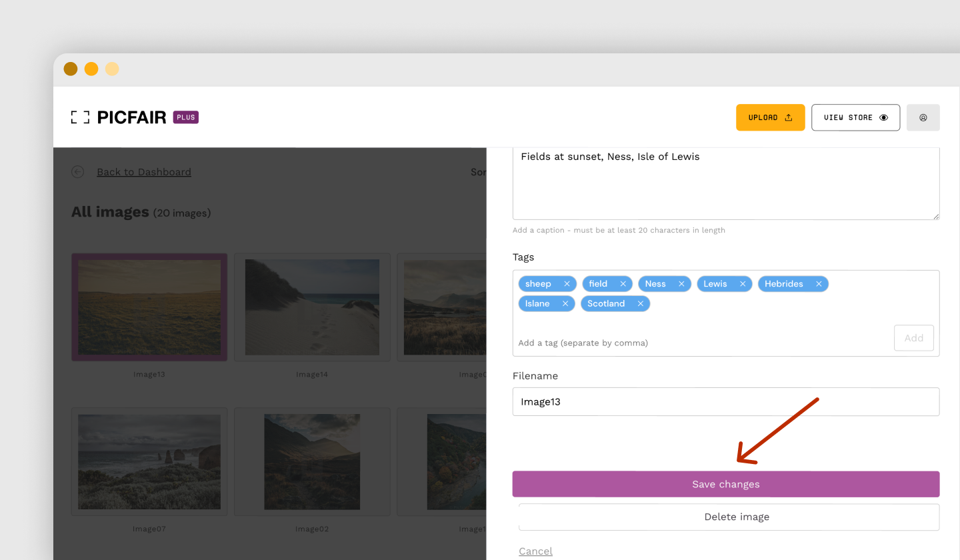
Task: Click the Tags label
Action: click(523, 257)
